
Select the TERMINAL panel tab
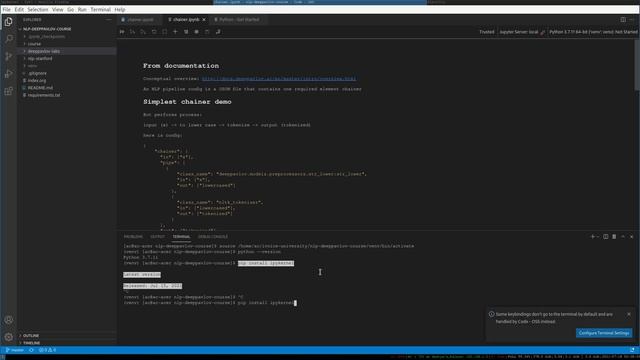(x=181, y=236)
